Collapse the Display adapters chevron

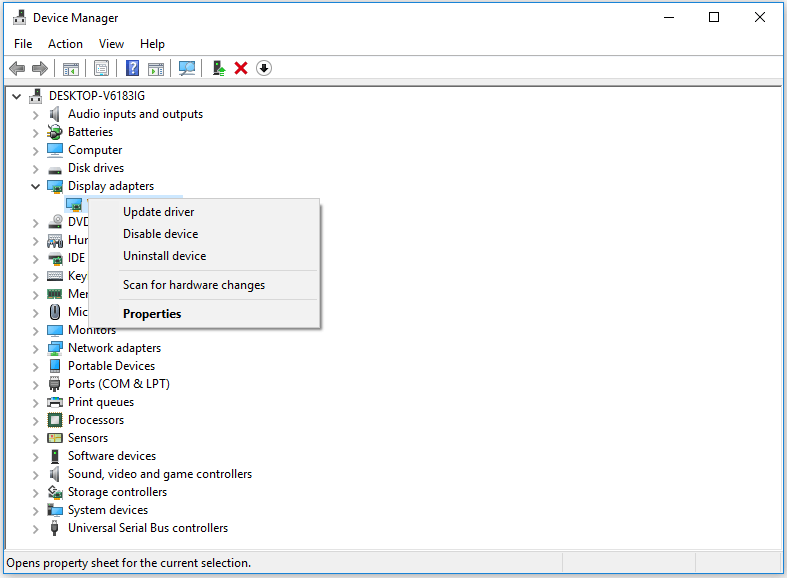click(35, 187)
